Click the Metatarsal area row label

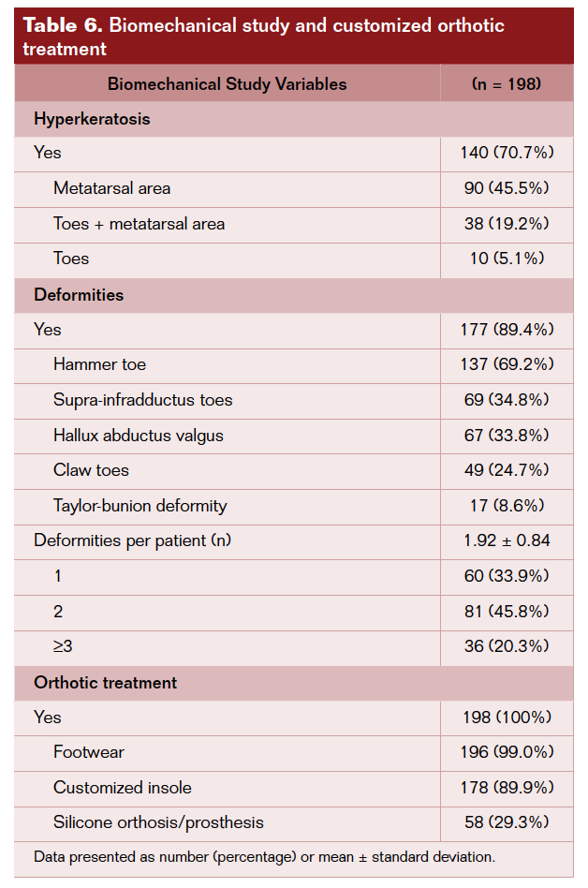tap(111, 188)
